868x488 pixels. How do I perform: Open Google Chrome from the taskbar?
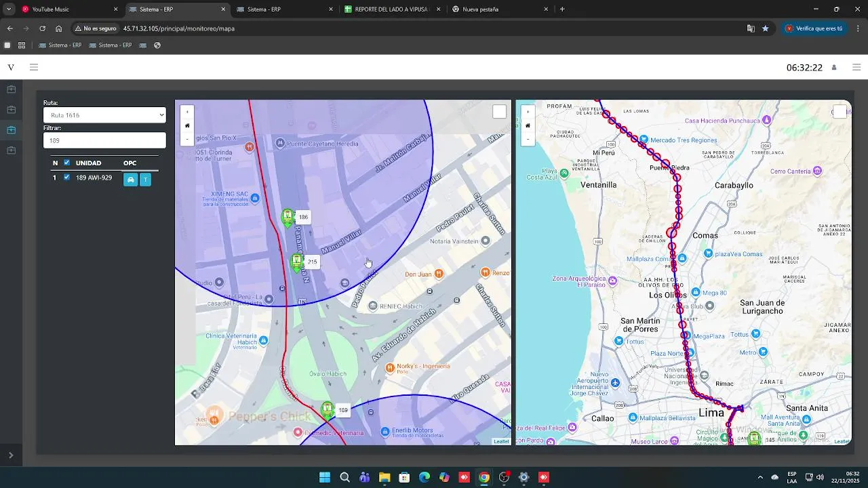pyautogui.click(x=484, y=477)
